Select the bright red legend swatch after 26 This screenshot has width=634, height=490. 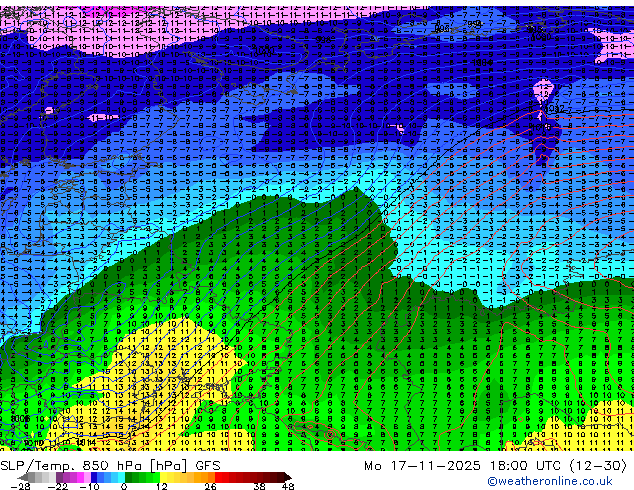coord(219,477)
